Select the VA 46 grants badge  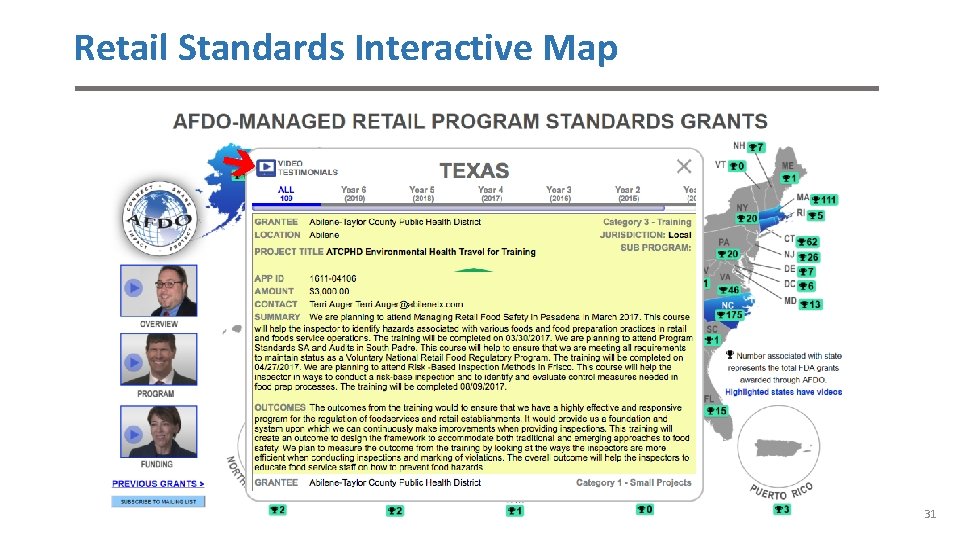tap(729, 290)
